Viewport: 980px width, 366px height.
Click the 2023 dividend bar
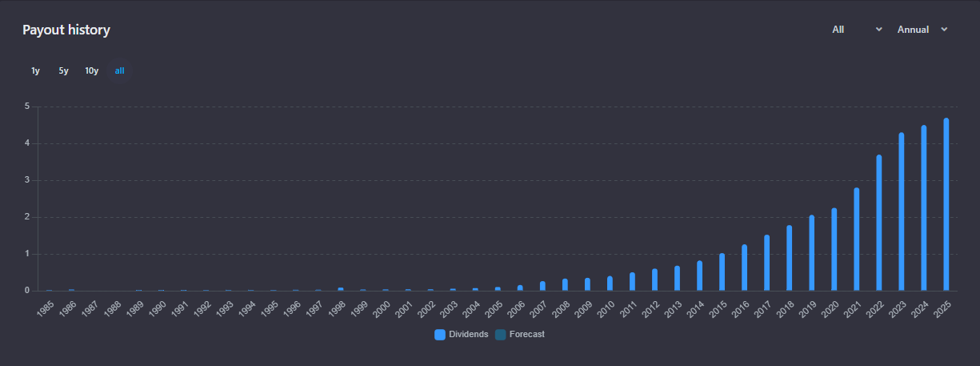902,211
